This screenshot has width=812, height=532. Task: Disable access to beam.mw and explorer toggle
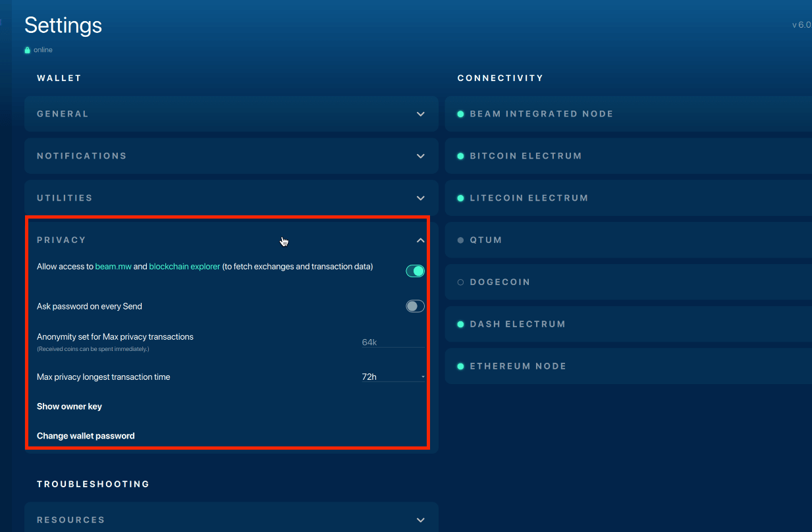pyautogui.click(x=415, y=271)
